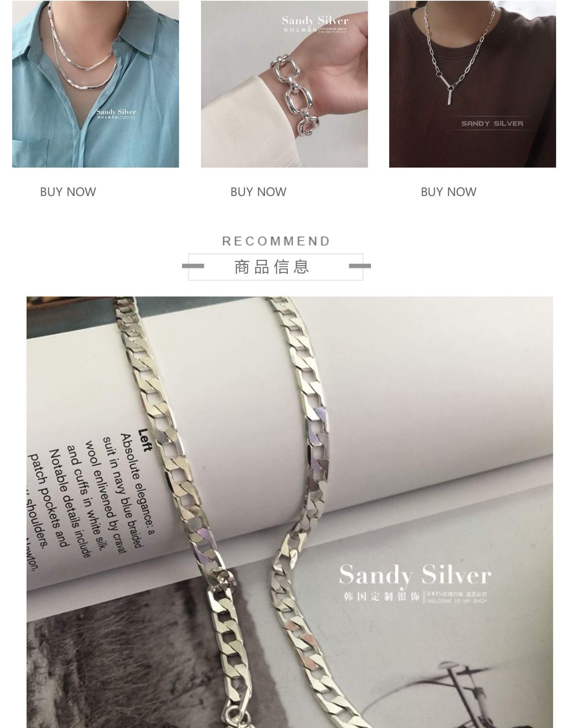
Task: Open the large silver curb chain product image
Action: [x=289, y=512]
